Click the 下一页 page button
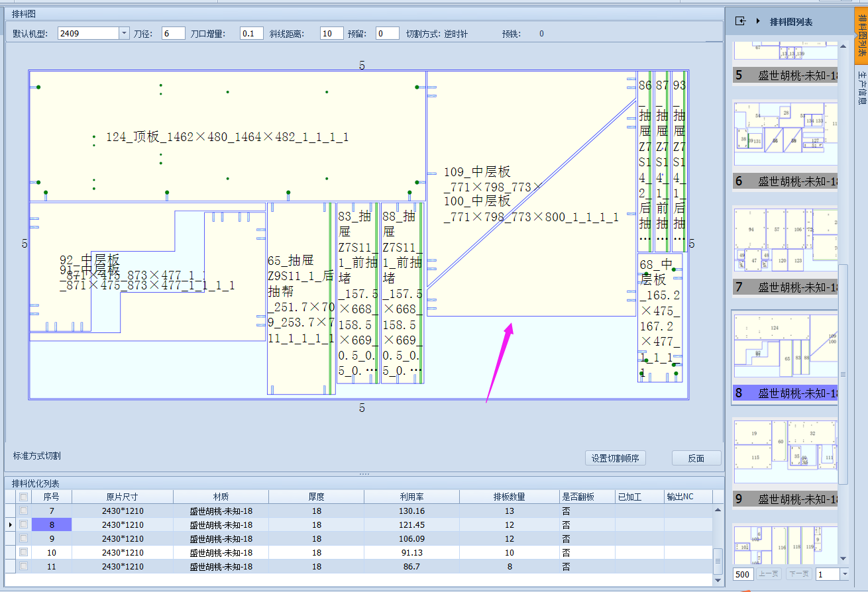The height and width of the screenshot is (592, 868). pos(798,574)
